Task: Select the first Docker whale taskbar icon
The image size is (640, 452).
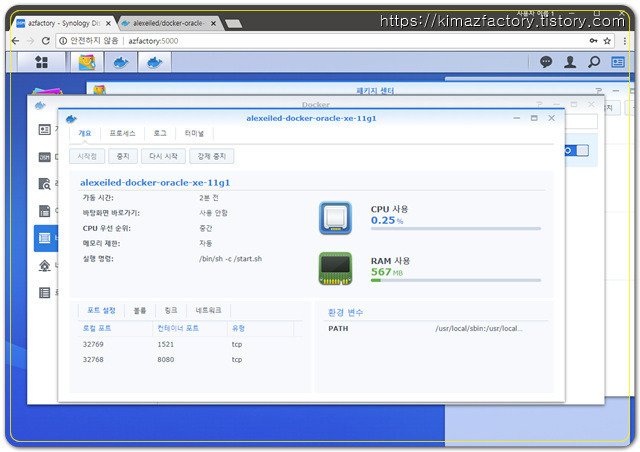Action: (121, 62)
